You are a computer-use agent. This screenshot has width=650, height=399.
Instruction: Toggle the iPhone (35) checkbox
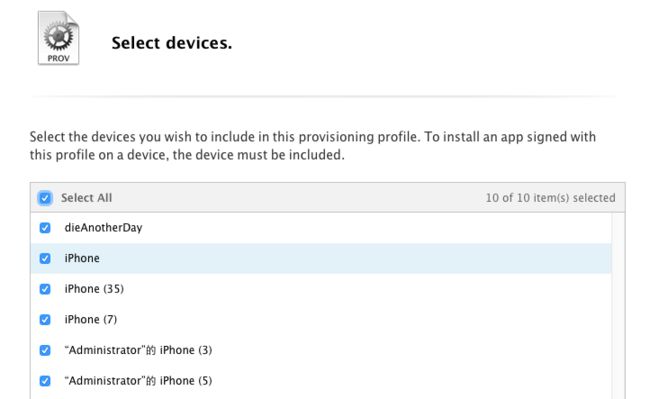click(45, 289)
